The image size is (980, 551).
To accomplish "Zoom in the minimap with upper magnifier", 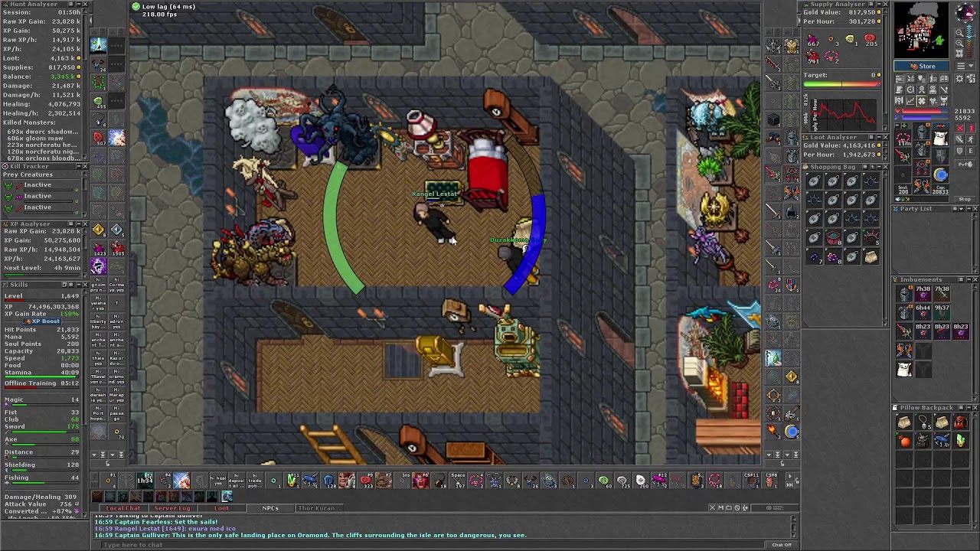I will point(959,33).
